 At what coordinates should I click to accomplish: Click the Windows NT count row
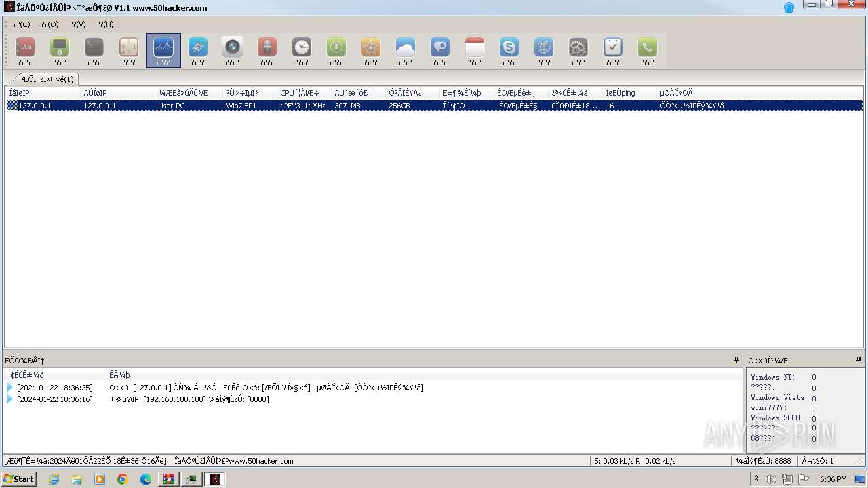[784, 378]
